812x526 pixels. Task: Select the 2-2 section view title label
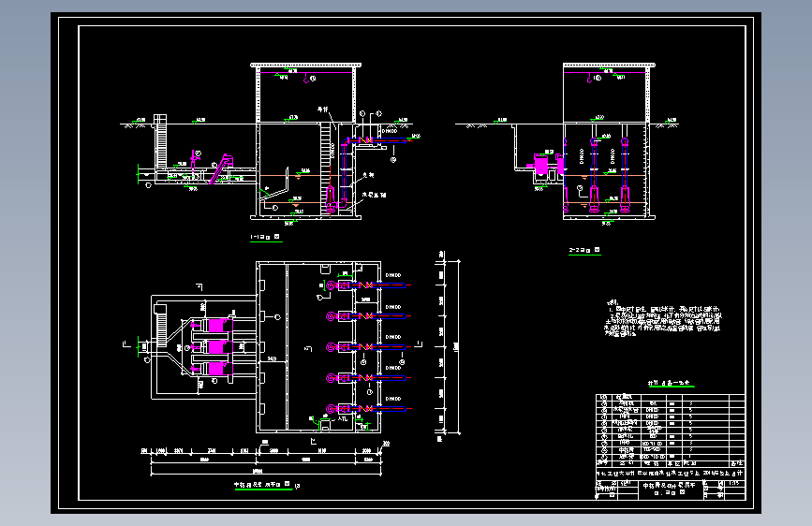tap(584, 250)
